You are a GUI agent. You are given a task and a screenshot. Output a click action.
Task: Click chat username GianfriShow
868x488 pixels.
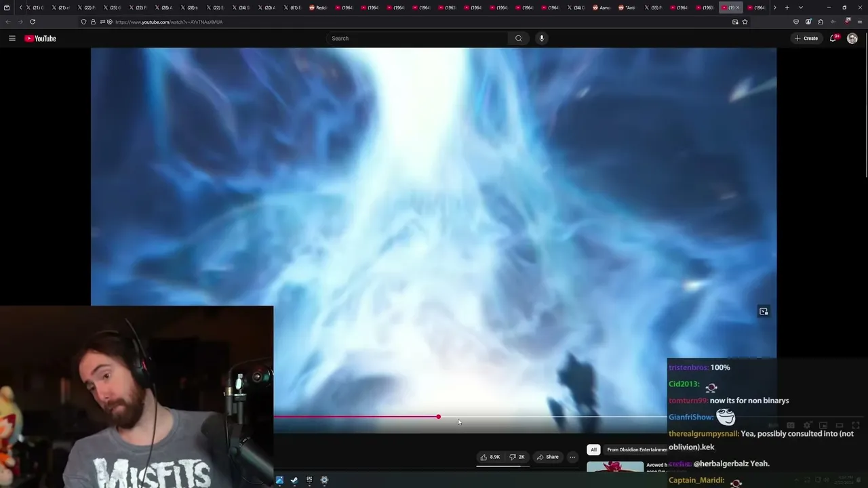pyautogui.click(x=691, y=418)
